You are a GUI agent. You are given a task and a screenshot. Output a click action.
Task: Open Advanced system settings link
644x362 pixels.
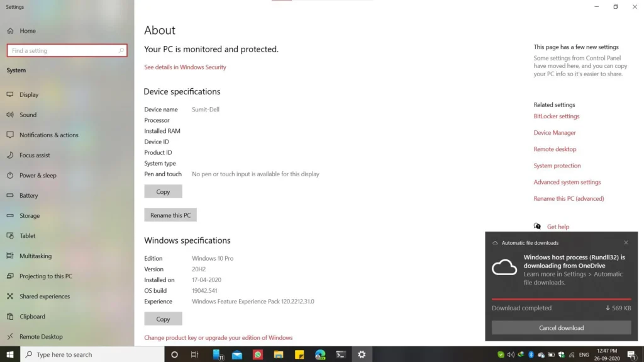(x=567, y=182)
